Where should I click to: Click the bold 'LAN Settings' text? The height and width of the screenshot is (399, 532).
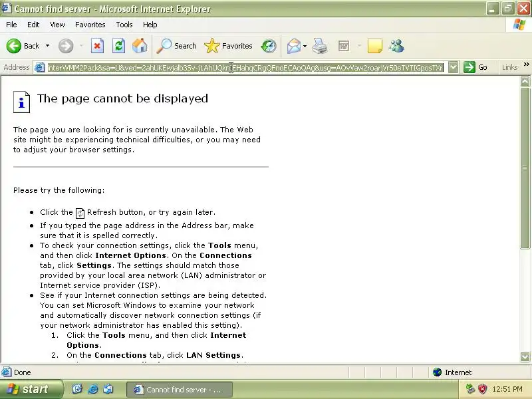click(213, 355)
